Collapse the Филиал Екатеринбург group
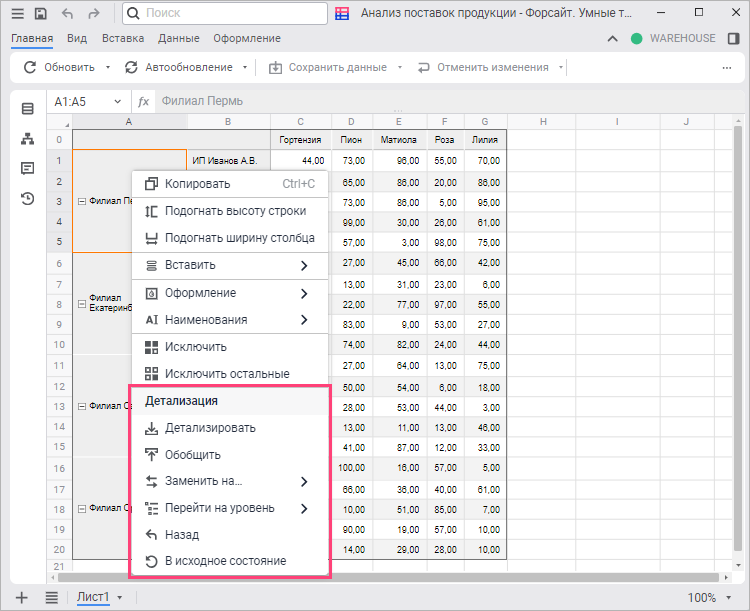 (81, 303)
